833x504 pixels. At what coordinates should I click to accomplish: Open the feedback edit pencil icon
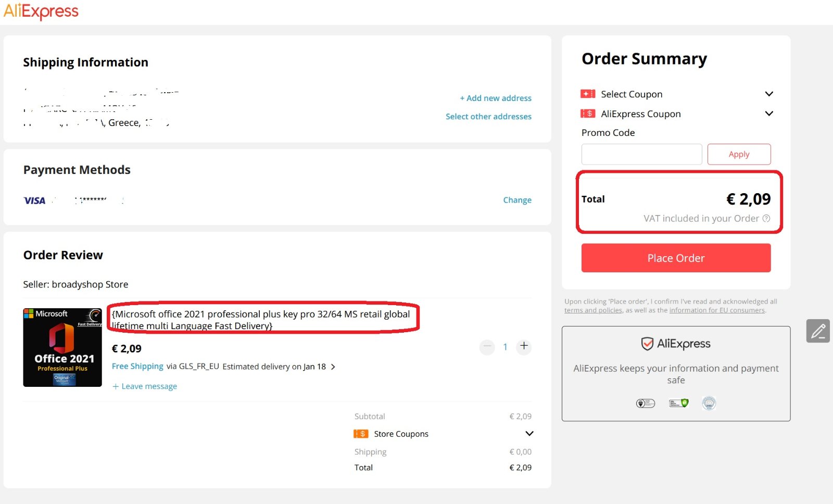click(x=818, y=331)
